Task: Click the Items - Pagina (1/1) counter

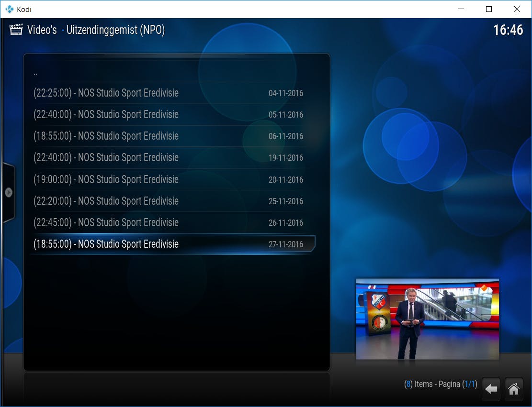Action: click(441, 384)
